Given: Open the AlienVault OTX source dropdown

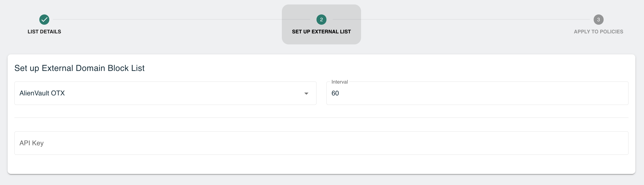Looking at the screenshot, I should pos(165,93).
